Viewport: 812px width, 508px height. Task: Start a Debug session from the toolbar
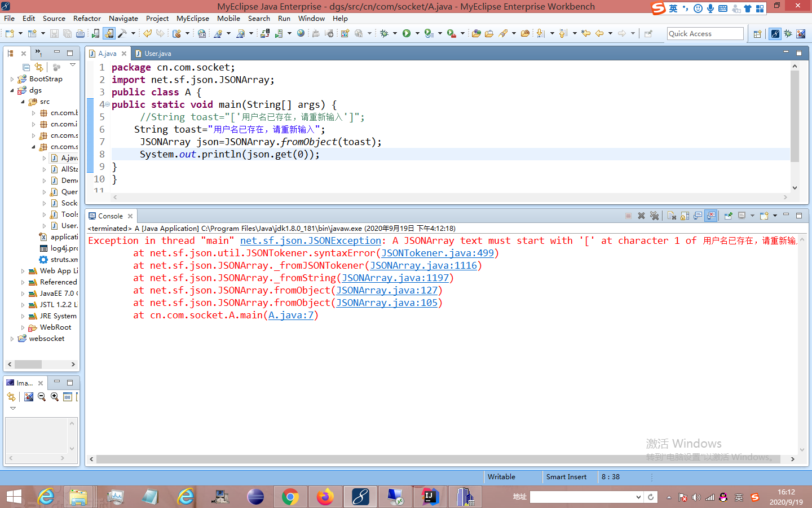[x=385, y=34]
